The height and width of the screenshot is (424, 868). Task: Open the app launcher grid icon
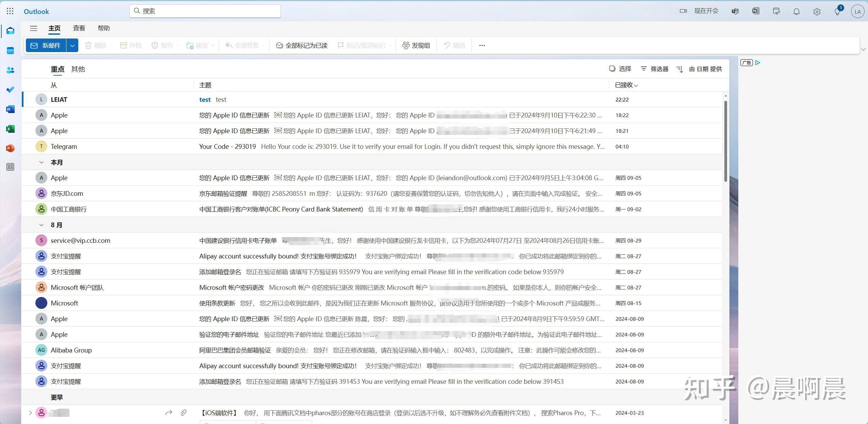10,11
